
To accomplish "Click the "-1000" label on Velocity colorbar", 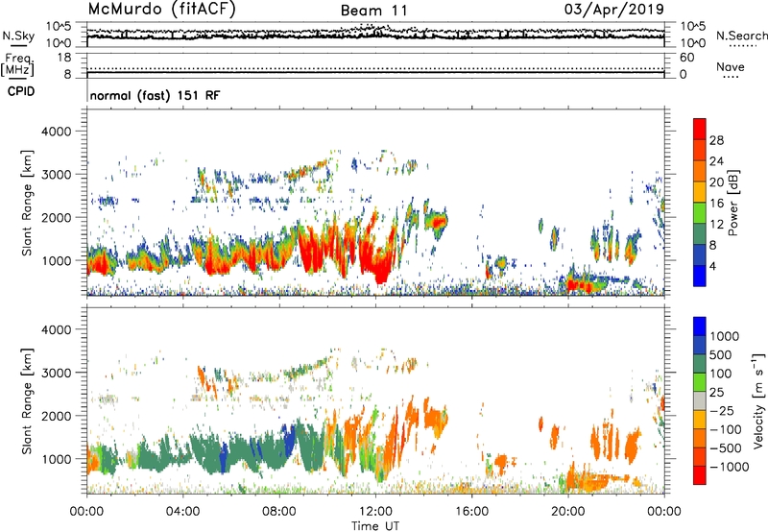I will tap(729, 467).
